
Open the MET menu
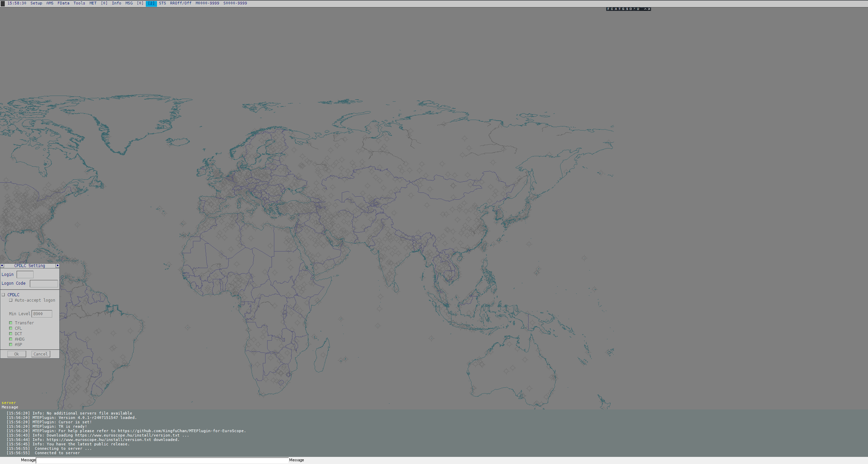93,3
